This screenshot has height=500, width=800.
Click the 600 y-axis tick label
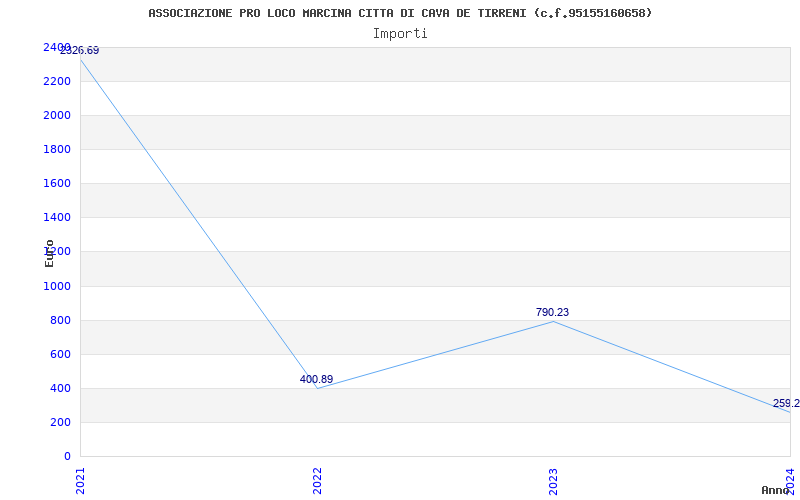60,355
